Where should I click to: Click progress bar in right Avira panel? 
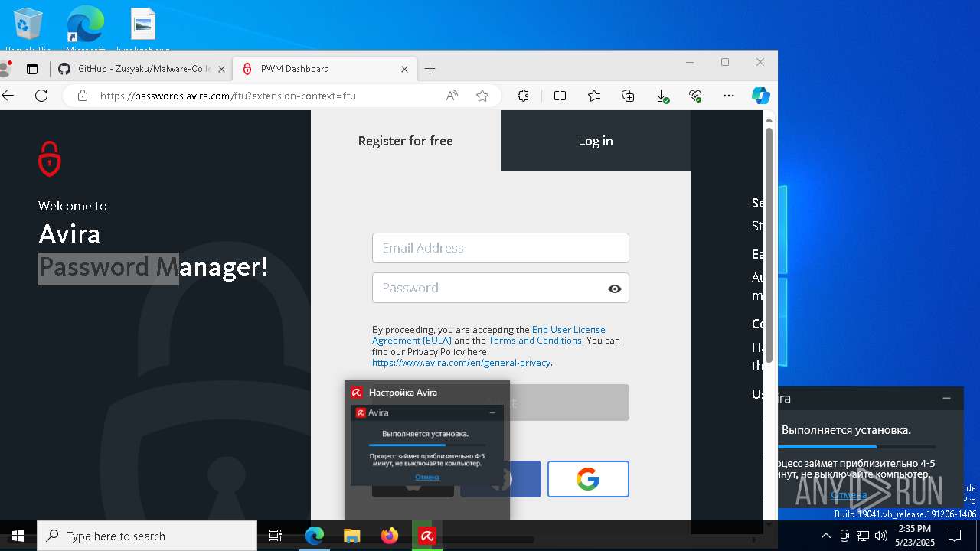[858, 447]
